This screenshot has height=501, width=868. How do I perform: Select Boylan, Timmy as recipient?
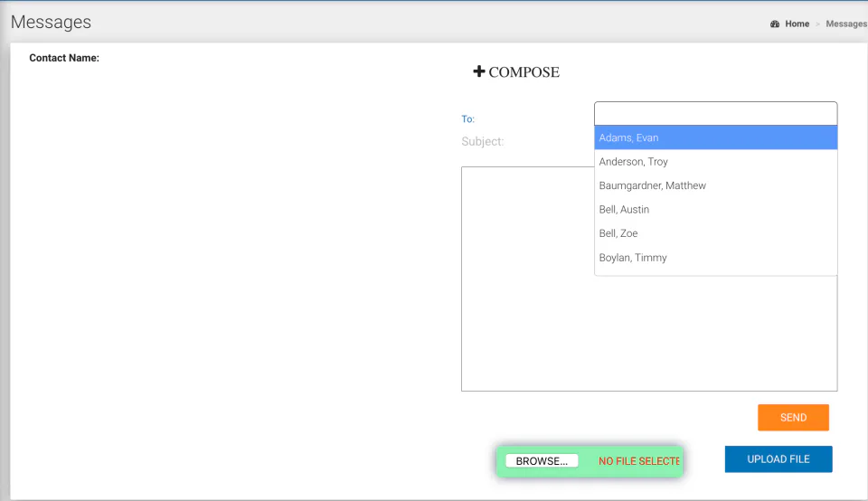[715, 258]
